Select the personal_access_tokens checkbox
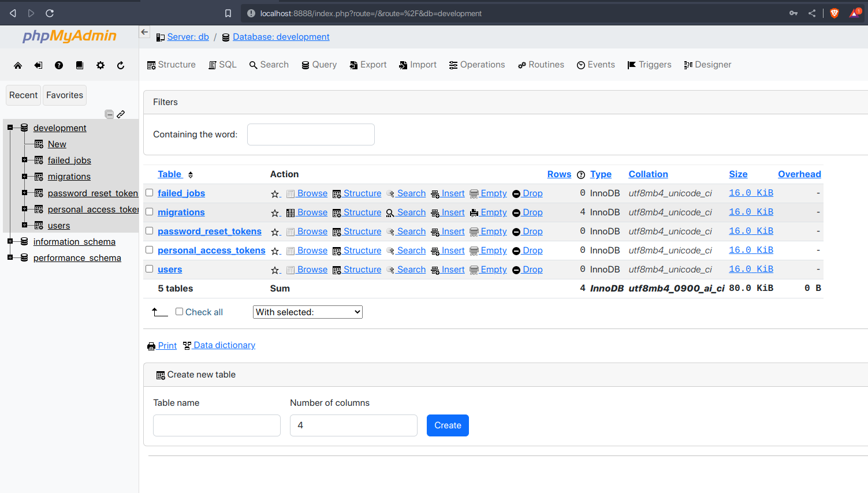The height and width of the screenshot is (493, 868). (149, 250)
